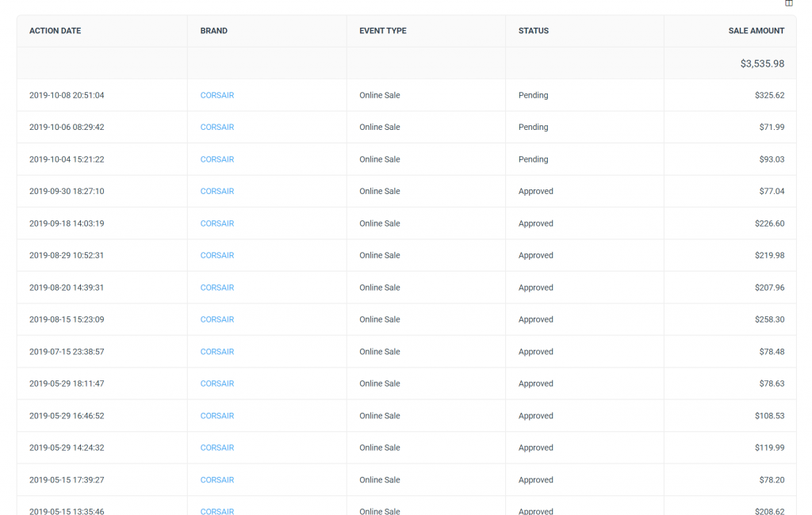Click the sale amount $78.48
Image resolution: width=812 pixels, height=515 pixels.
772,352
